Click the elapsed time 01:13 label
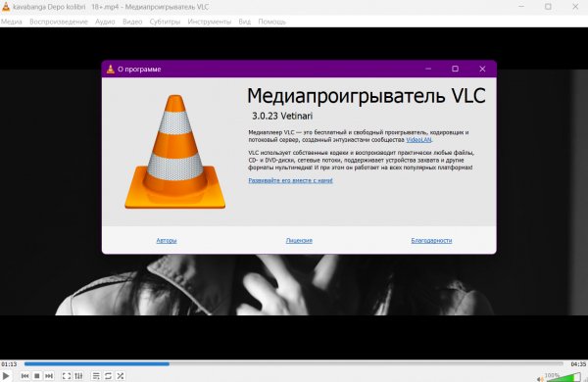 [9, 364]
